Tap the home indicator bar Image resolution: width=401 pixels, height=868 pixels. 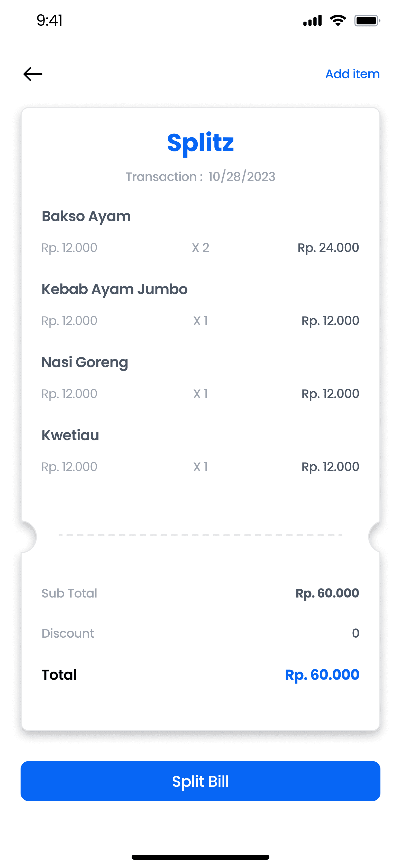click(200, 857)
